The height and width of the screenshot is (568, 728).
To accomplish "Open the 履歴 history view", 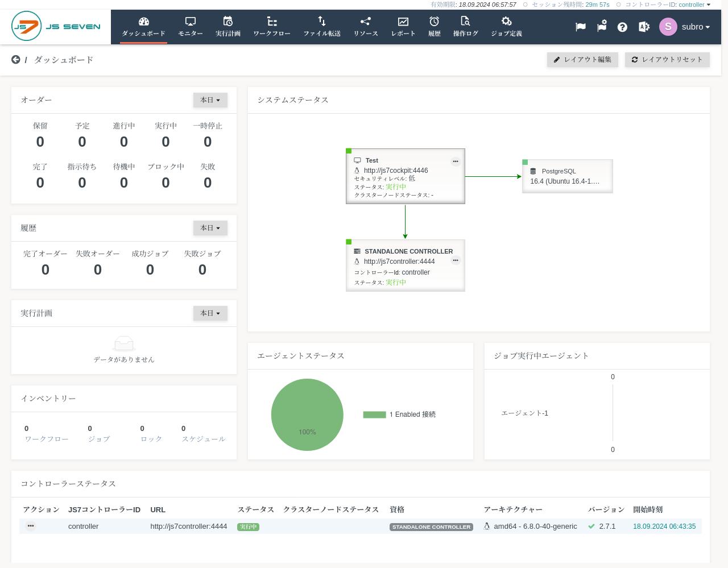I will pos(435,27).
